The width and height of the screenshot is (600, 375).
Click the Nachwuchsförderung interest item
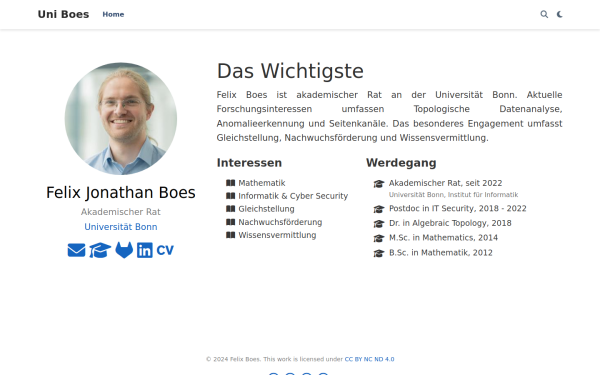click(280, 222)
